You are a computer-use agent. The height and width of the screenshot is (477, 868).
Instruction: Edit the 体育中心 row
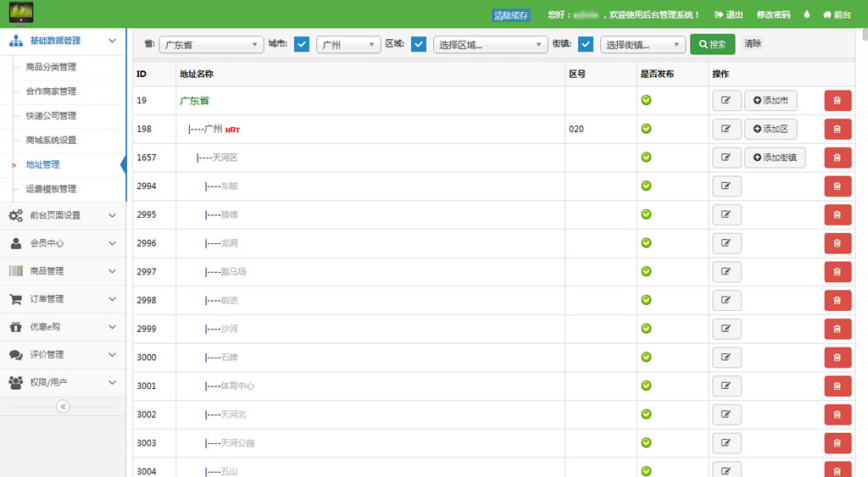[726, 385]
